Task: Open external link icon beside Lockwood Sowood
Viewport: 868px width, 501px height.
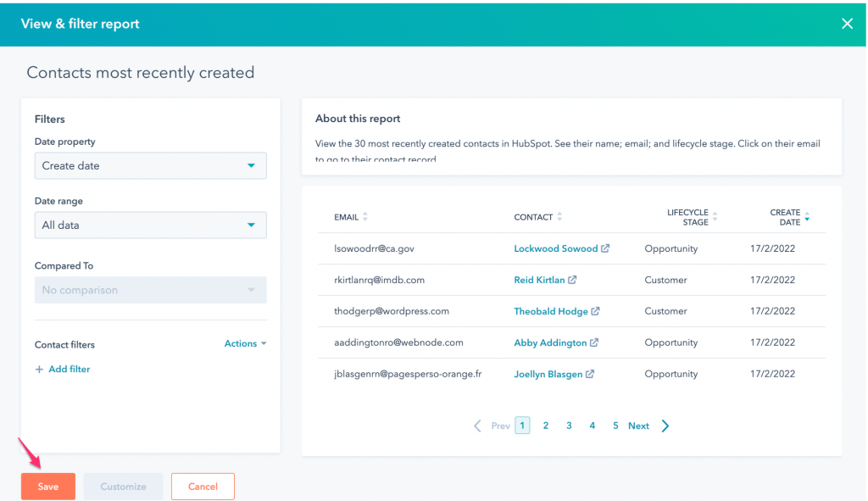Action: (x=605, y=249)
